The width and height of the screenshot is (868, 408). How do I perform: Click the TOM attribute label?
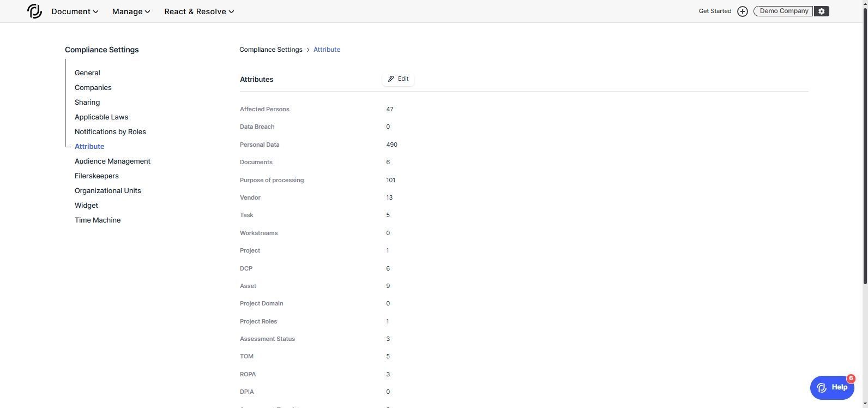point(246,356)
